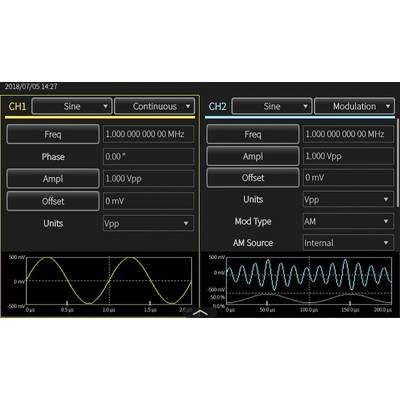Click the CH1 Offset button
The height and width of the screenshot is (400, 400).
click(x=53, y=201)
